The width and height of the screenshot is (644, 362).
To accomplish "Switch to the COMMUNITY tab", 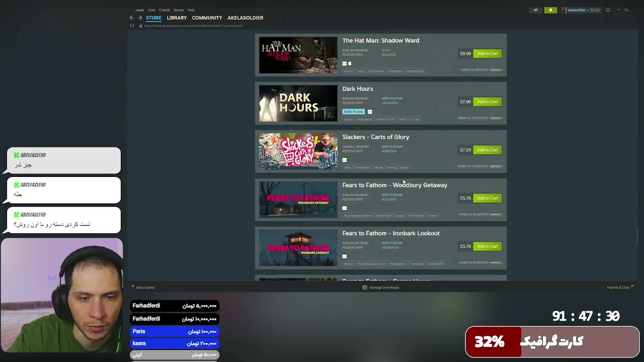I will pyautogui.click(x=207, y=18).
